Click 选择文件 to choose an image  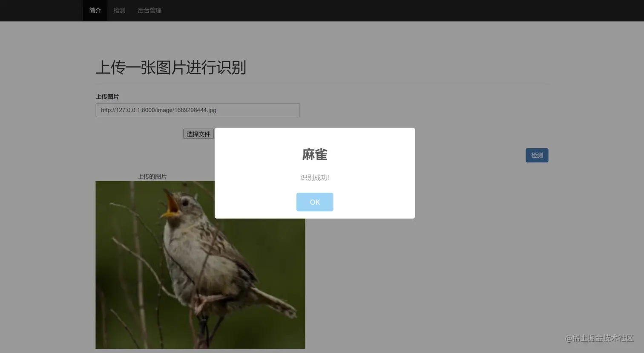tap(198, 134)
